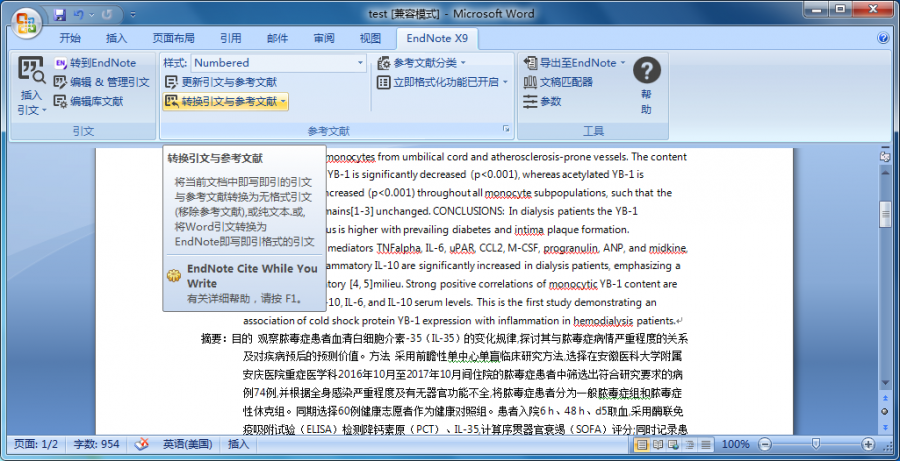Toggle 立即格式化功能已开启

point(438,82)
